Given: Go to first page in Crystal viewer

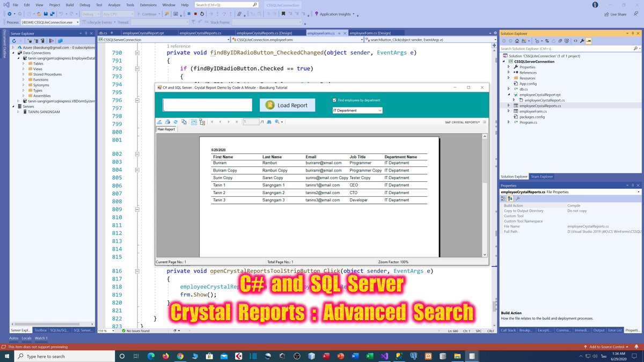Looking at the screenshot, I should 212,122.
